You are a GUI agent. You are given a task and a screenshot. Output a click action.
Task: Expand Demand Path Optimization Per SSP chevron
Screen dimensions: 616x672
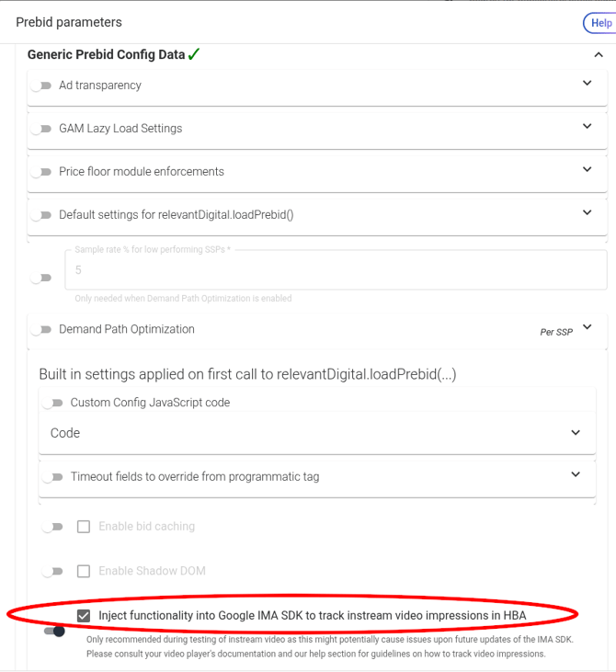[x=587, y=327]
